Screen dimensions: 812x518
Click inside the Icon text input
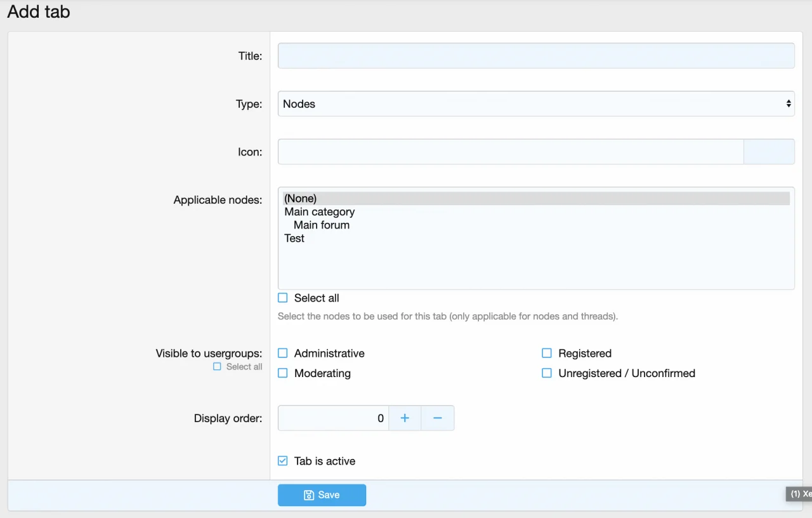coord(510,152)
